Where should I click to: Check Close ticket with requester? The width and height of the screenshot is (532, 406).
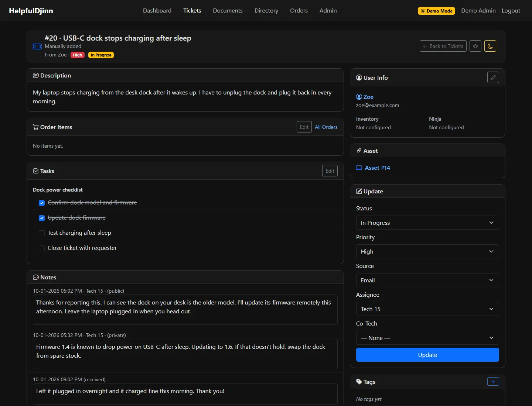(x=42, y=248)
